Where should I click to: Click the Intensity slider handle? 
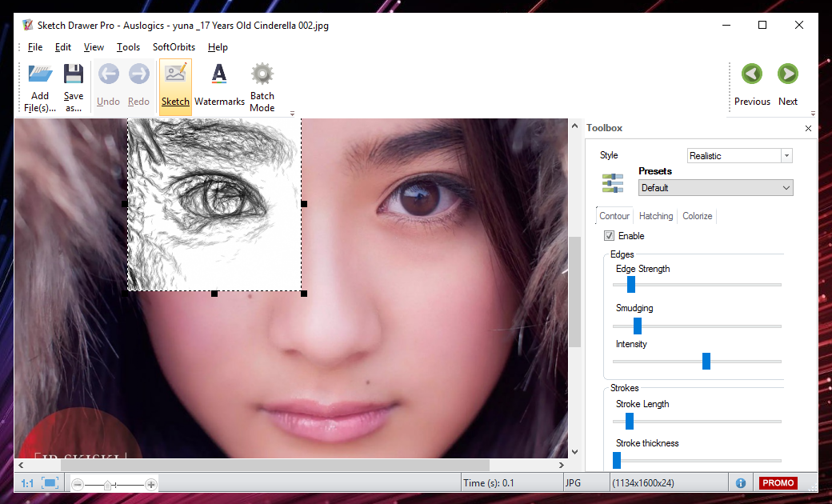point(706,362)
